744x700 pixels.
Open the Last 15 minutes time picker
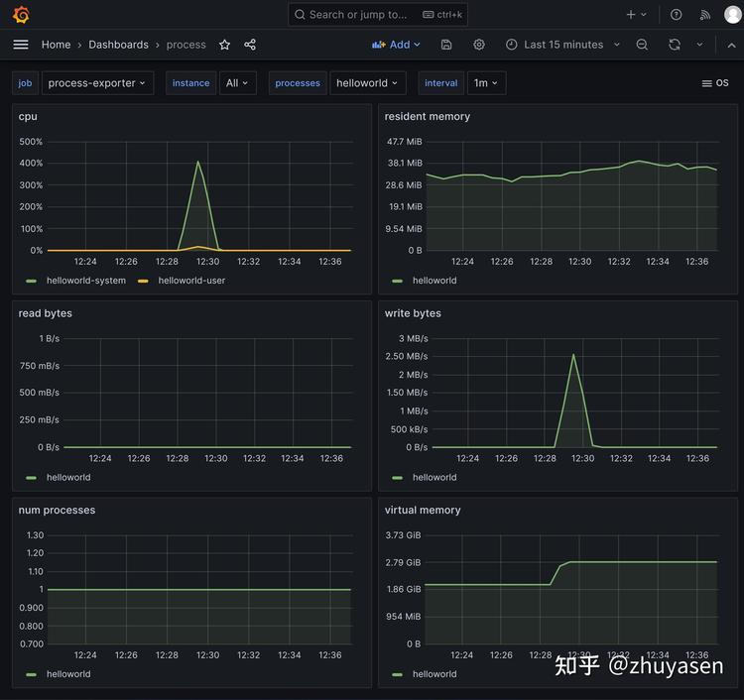coord(563,45)
